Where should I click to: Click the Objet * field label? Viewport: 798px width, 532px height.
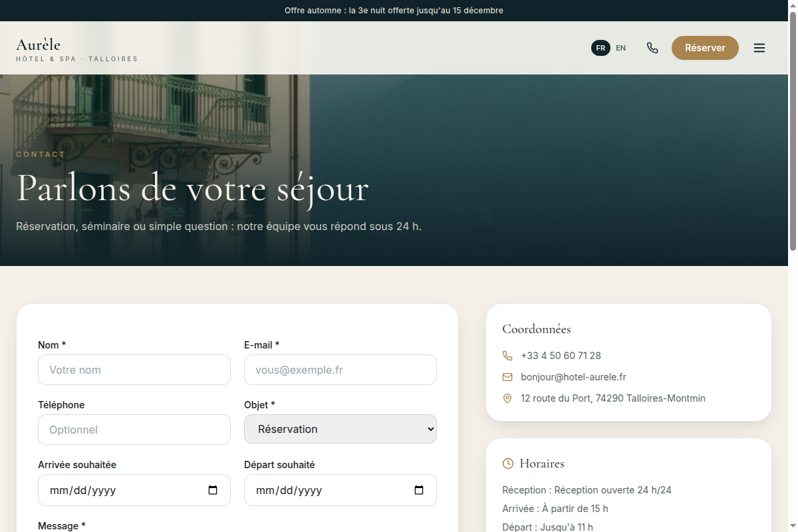[259, 405]
